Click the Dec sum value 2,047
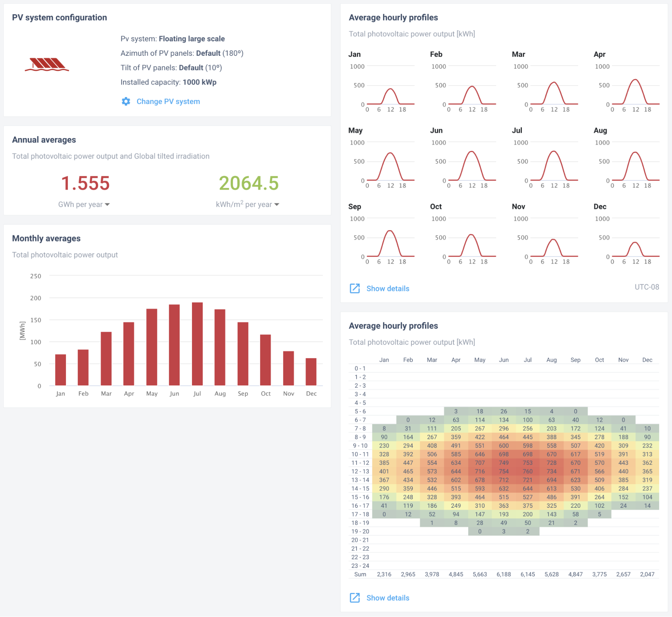The width and height of the screenshot is (672, 617). pyautogui.click(x=647, y=574)
